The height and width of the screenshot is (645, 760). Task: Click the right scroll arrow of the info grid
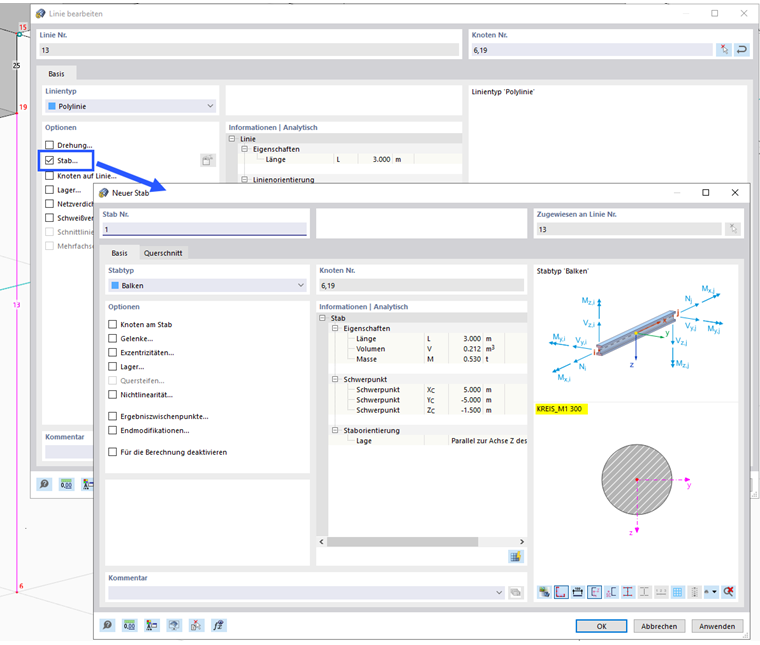[x=522, y=541]
